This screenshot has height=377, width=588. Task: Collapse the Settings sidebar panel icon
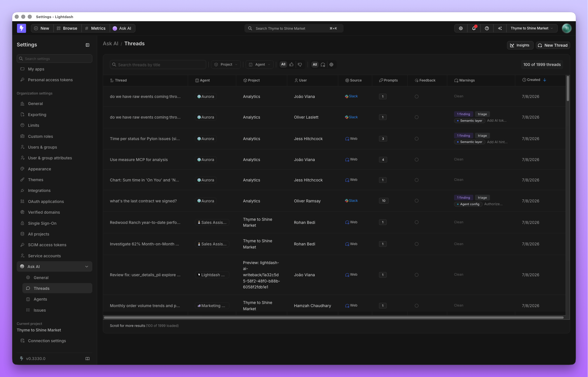[x=88, y=45]
